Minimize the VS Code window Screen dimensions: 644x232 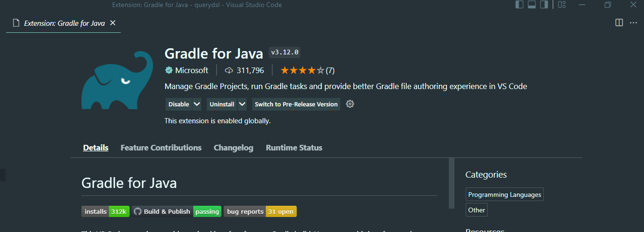click(x=582, y=5)
